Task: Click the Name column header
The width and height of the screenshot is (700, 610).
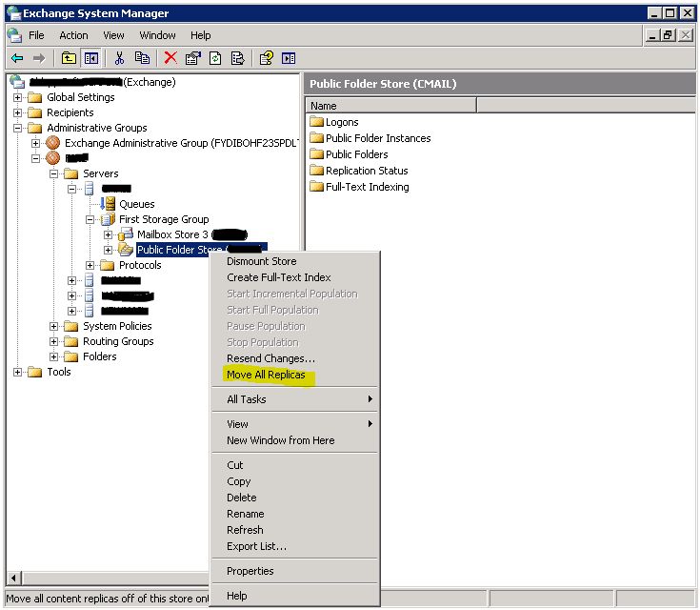Action: (391, 106)
